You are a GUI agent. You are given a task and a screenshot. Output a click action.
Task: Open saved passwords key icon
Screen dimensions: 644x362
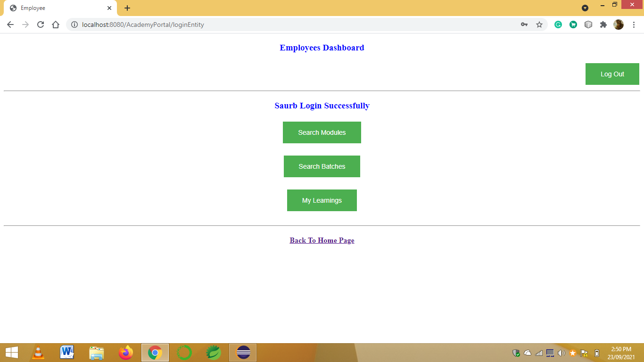click(x=524, y=25)
